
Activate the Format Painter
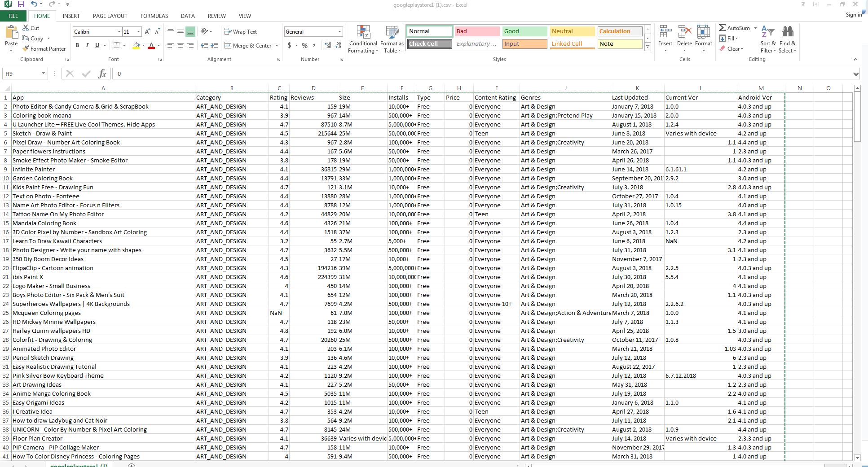tap(44, 48)
